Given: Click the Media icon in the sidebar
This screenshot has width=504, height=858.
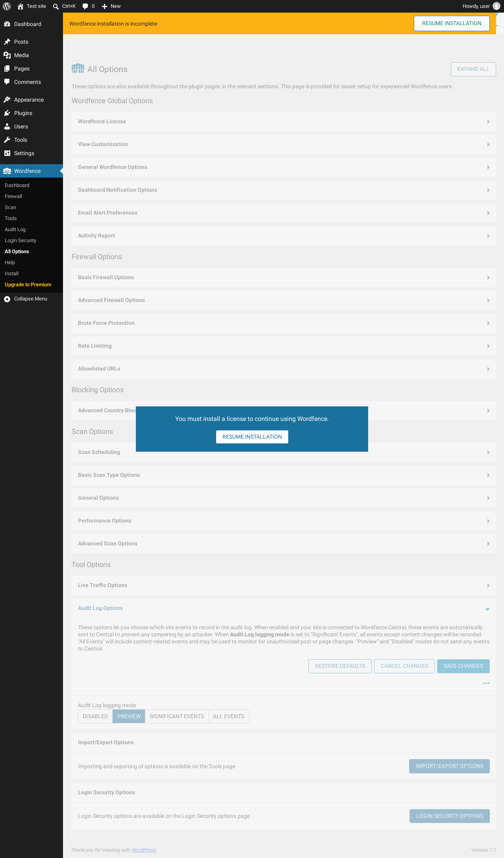Looking at the screenshot, I should click(7, 55).
